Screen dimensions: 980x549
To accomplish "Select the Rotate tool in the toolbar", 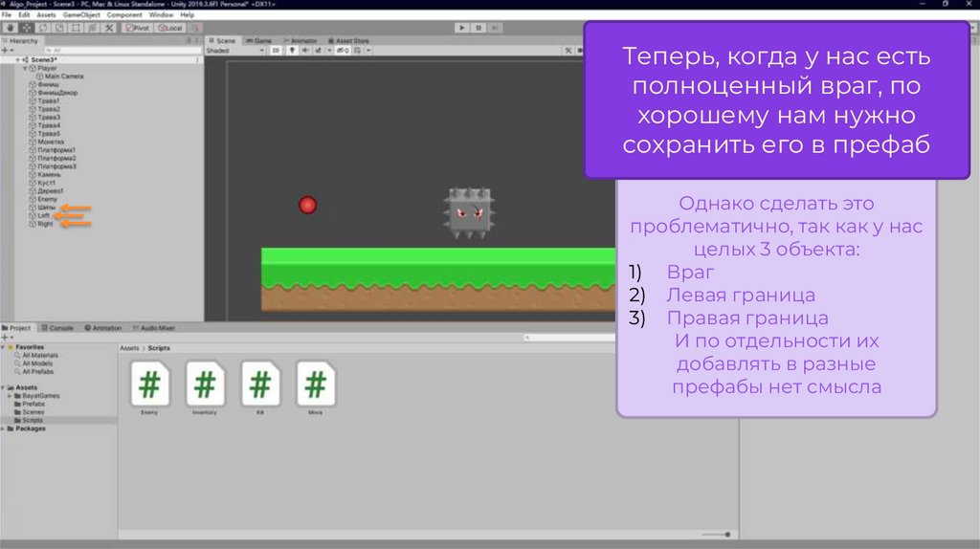I will point(43,28).
